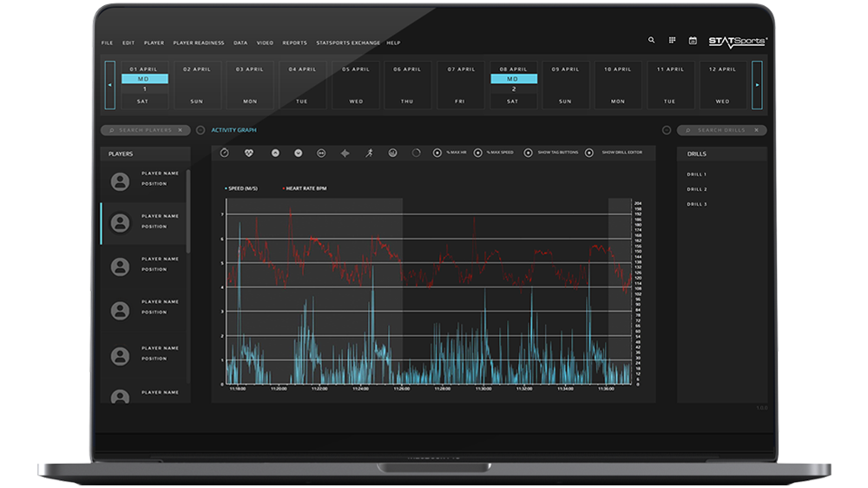The image size is (868, 488).
Task: Go to previous dates with the left arrow
Action: click(x=109, y=85)
